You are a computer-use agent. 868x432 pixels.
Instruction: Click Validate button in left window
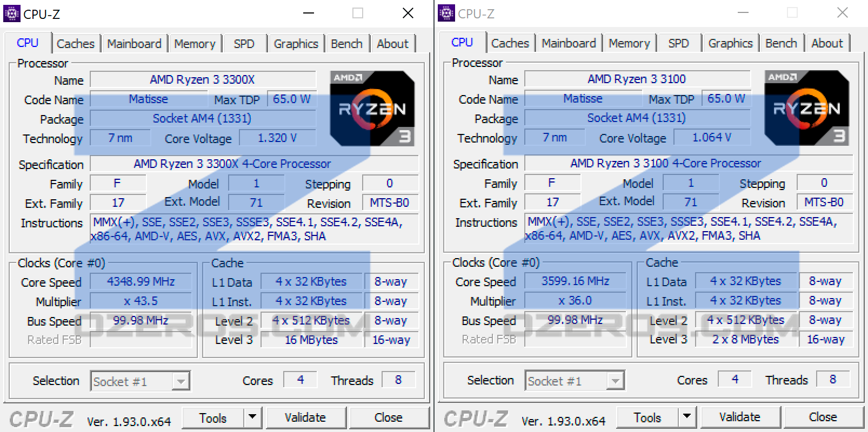pyautogui.click(x=305, y=417)
